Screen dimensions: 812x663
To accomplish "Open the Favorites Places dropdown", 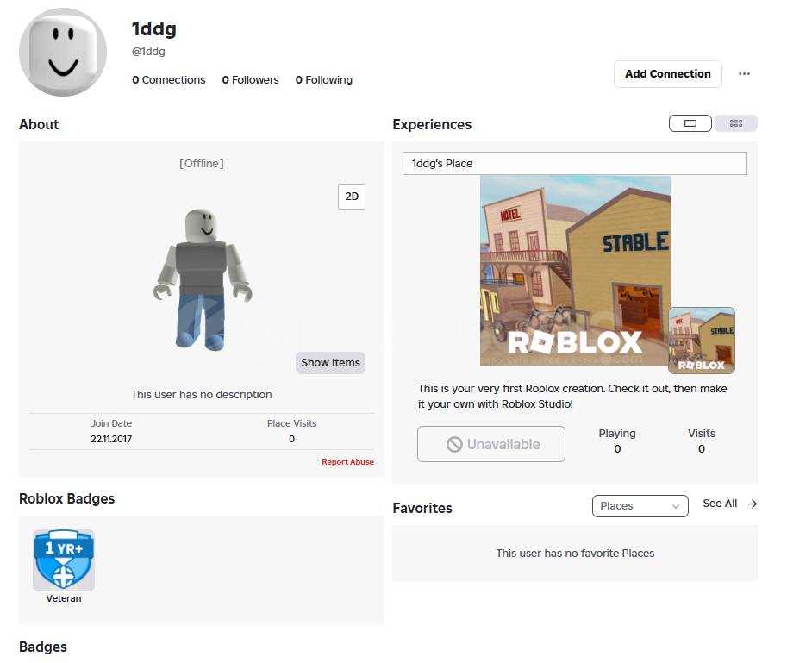I will [x=640, y=506].
